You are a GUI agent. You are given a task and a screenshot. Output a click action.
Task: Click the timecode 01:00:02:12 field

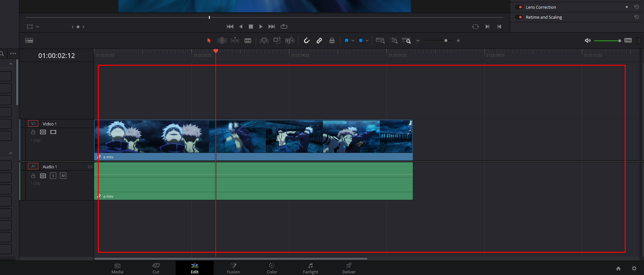tap(57, 56)
